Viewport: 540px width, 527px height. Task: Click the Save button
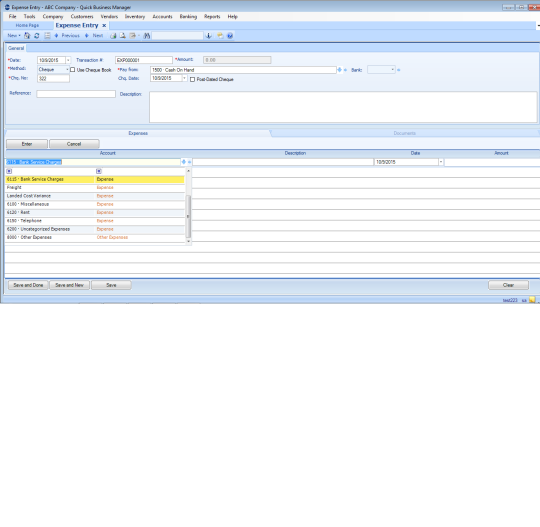pyautogui.click(x=111, y=285)
